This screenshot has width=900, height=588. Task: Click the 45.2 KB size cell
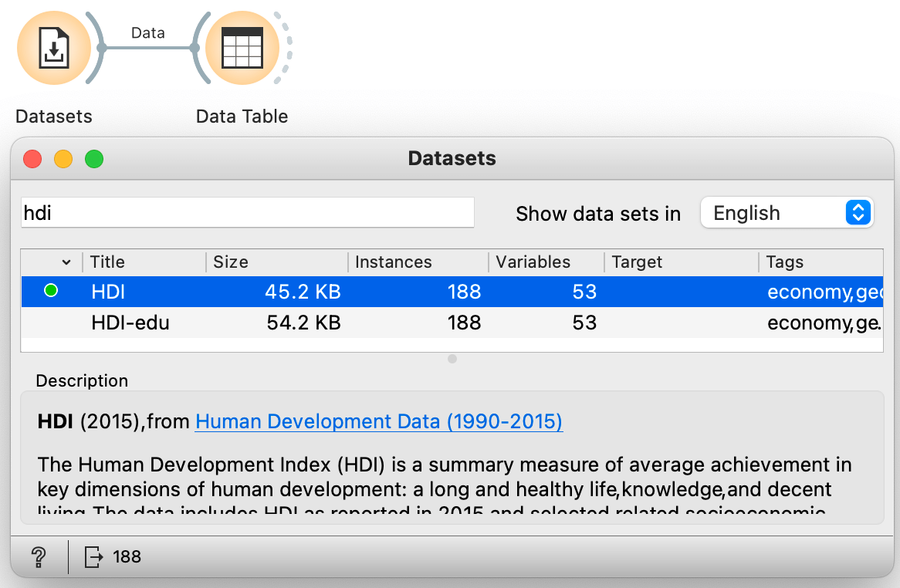tap(303, 292)
